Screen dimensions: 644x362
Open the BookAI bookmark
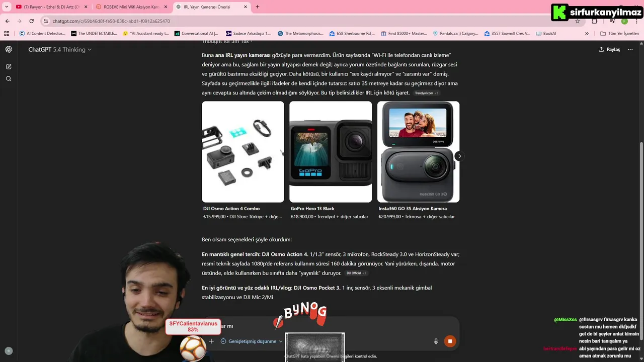pyautogui.click(x=546, y=34)
